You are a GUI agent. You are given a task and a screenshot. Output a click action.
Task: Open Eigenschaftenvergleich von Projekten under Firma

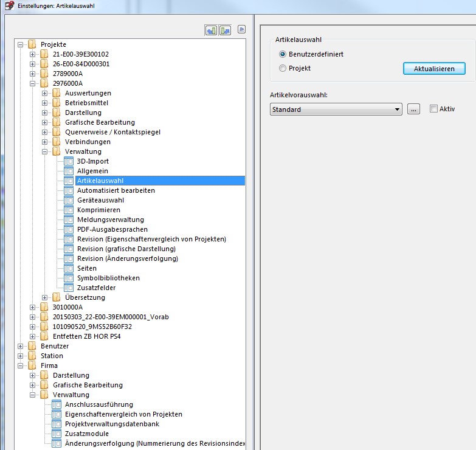[x=123, y=414]
